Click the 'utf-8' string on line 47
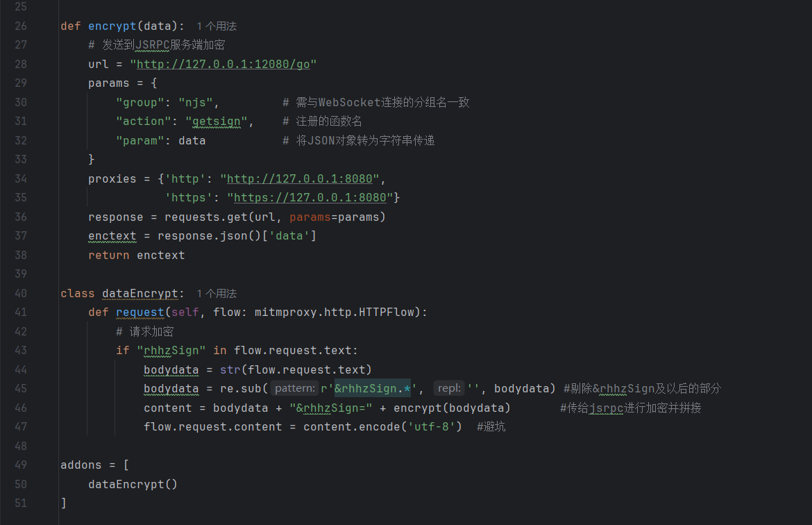Viewport: 812px width, 525px height. click(432, 426)
